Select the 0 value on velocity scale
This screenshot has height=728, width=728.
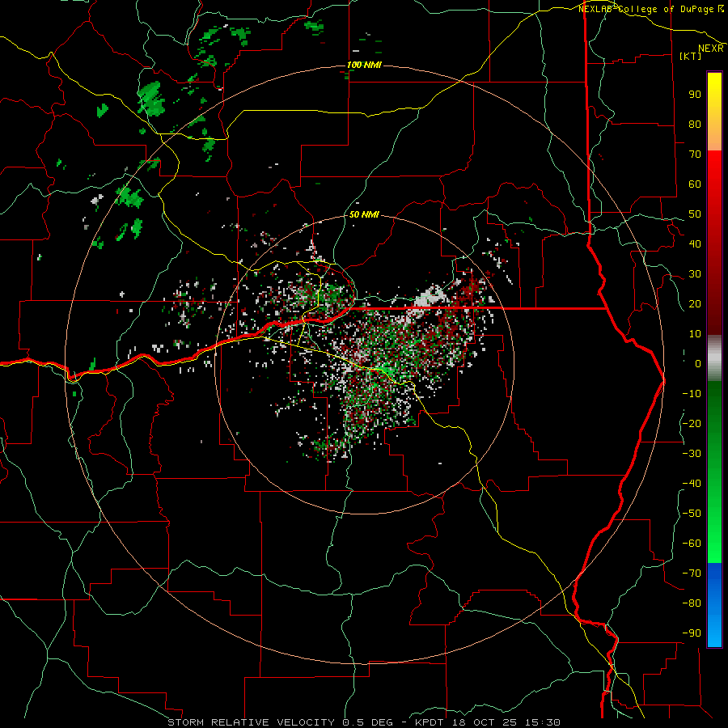(698, 364)
